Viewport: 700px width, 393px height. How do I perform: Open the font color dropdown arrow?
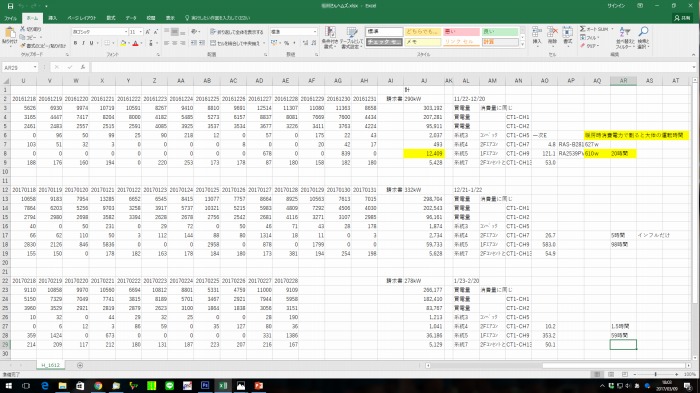141,43
